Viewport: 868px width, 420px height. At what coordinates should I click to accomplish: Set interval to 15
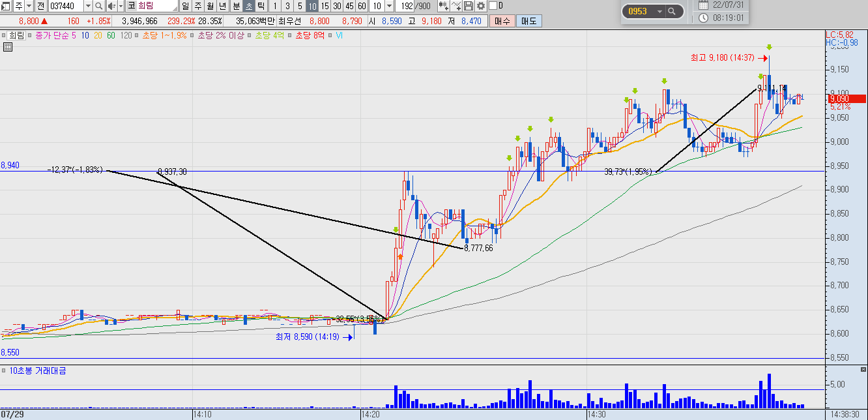click(x=325, y=6)
